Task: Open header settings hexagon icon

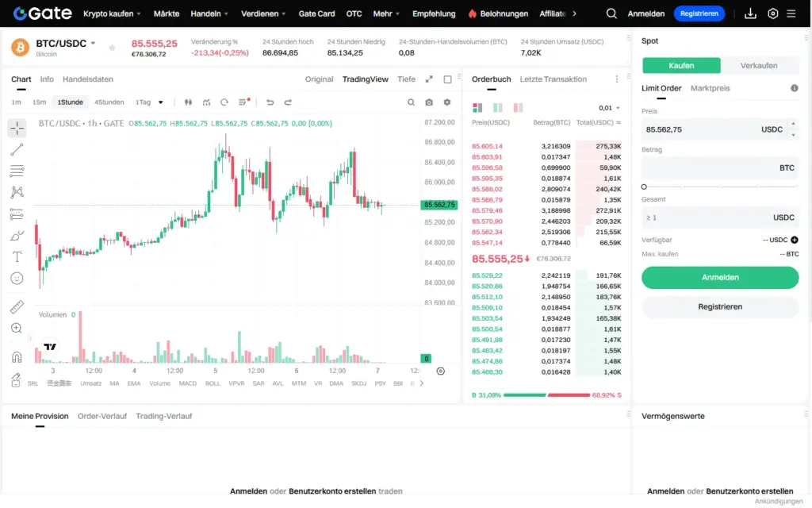Action: pyautogui.click(x=772, y=13)
